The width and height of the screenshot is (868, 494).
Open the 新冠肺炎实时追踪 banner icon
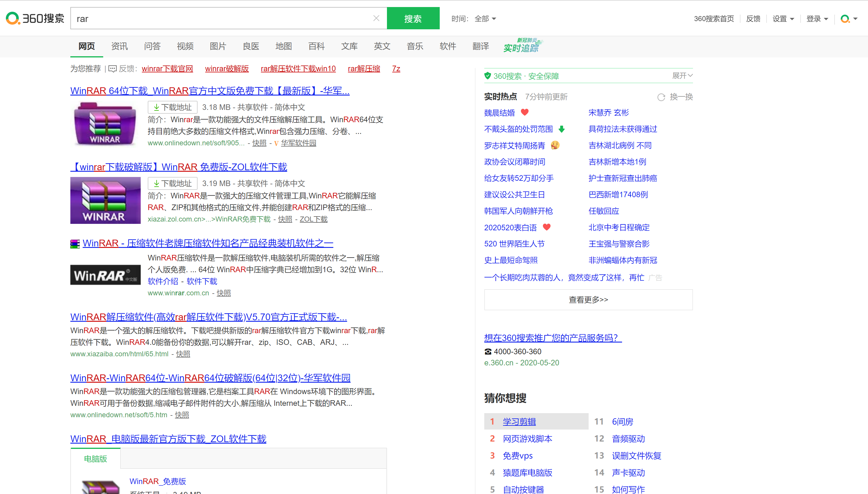(522, 45)
